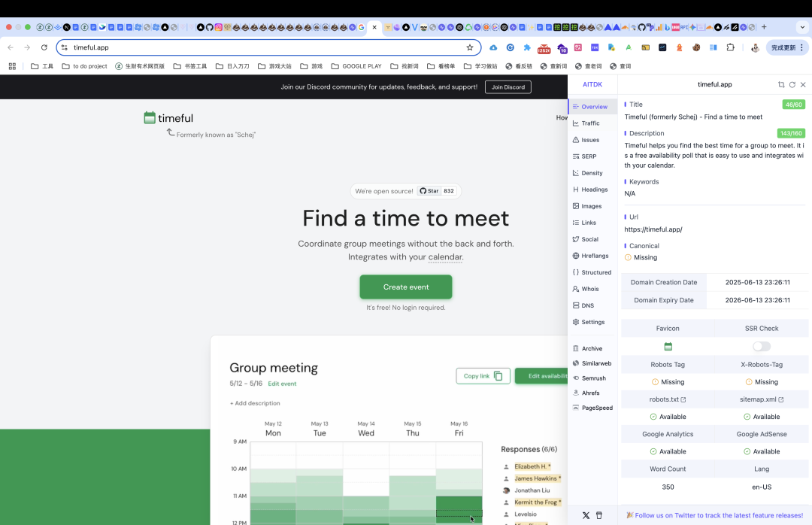Bookmark this page with the star icon

tap(470, 47)
